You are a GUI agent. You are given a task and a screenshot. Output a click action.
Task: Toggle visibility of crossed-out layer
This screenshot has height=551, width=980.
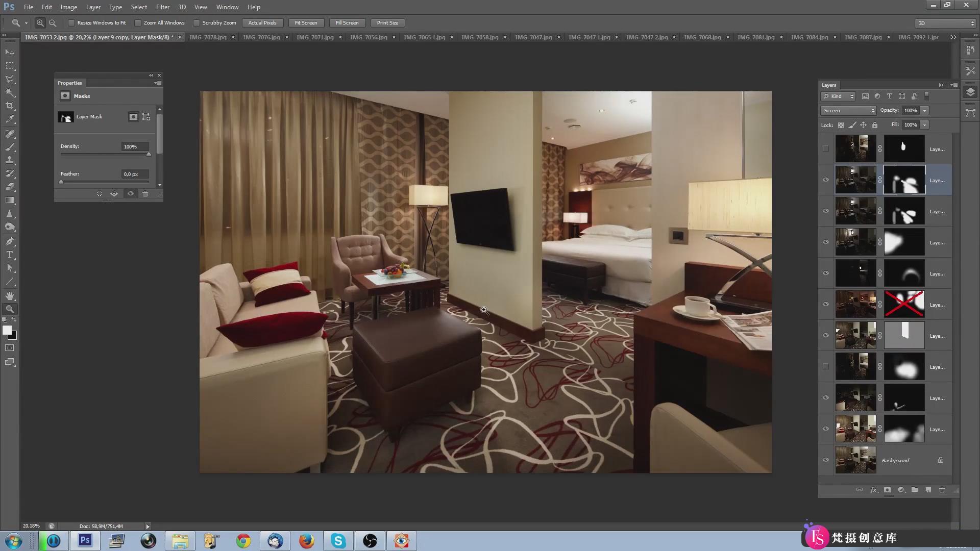pyautogui.click(x=826, y=305)
